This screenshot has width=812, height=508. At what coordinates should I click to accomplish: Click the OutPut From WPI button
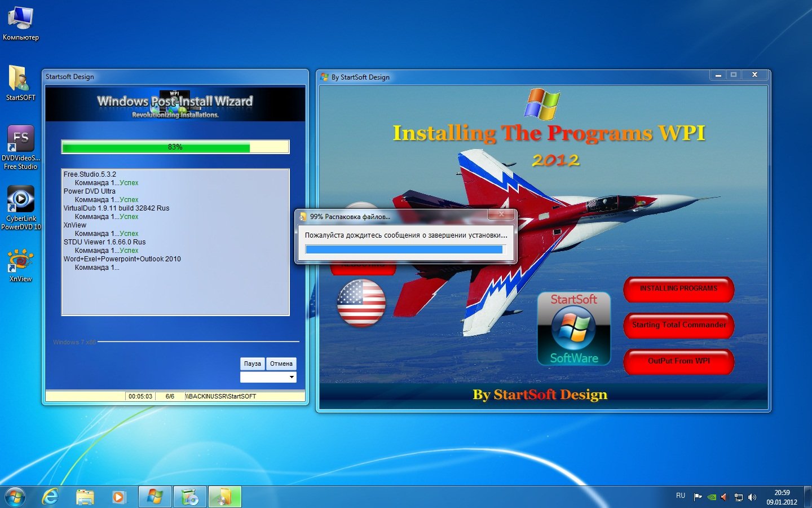(x=678, y=361)
